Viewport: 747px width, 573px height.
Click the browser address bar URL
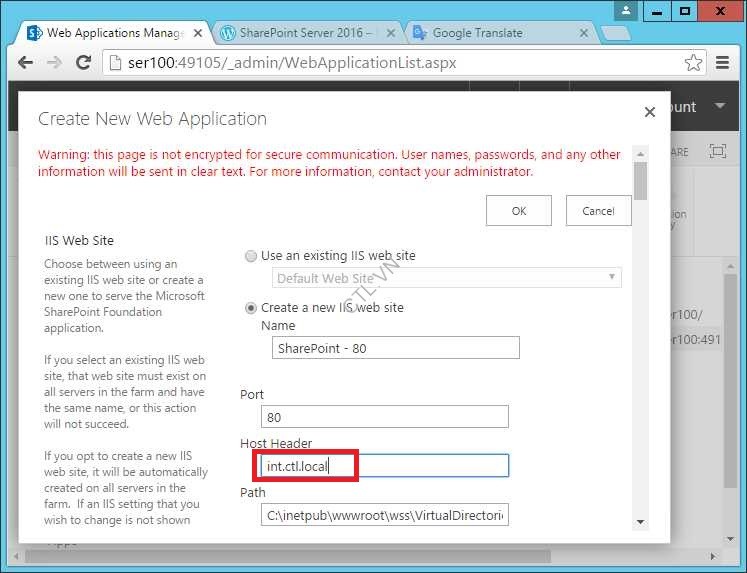point(290,63)
